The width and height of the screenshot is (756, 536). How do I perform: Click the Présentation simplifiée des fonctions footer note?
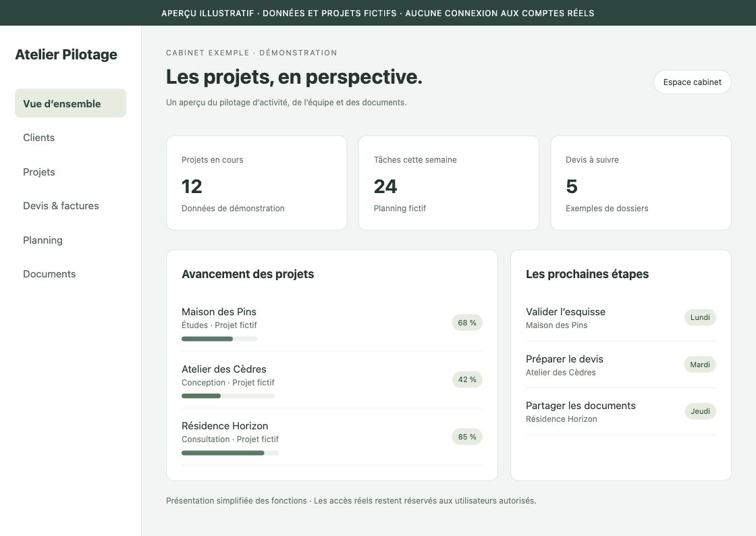point(351,501)
